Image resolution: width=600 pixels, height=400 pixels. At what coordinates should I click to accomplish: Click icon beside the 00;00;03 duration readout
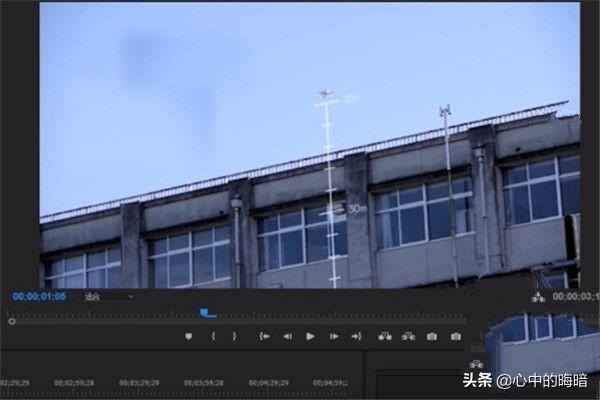[x=538, y=297]
